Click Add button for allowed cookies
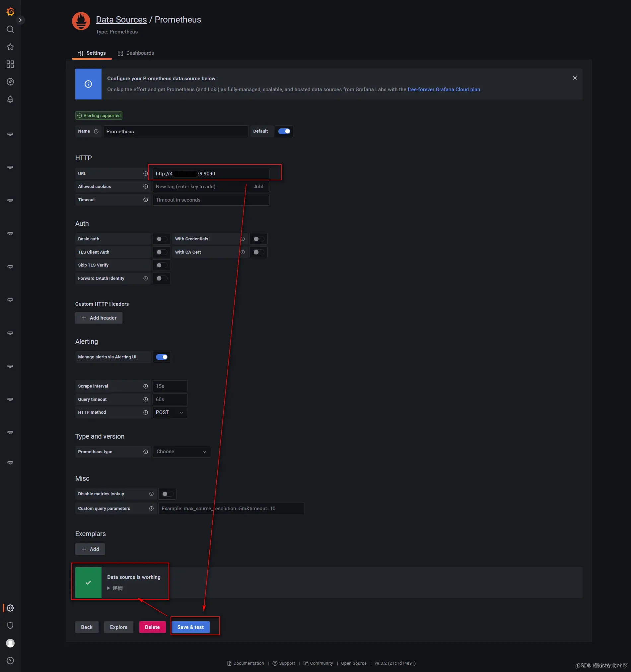The width and height of the screenshot is (631, 672). coord(259,187)
